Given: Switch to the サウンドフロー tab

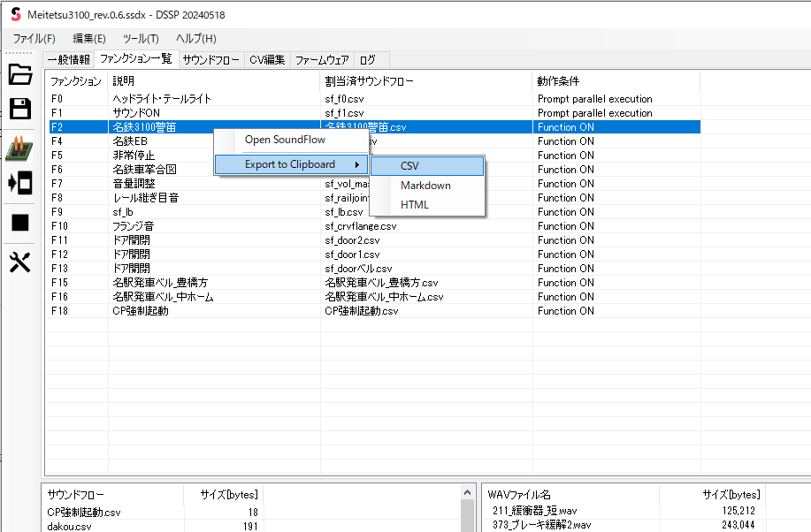Looking at the screenshot, I should [210, 60].
